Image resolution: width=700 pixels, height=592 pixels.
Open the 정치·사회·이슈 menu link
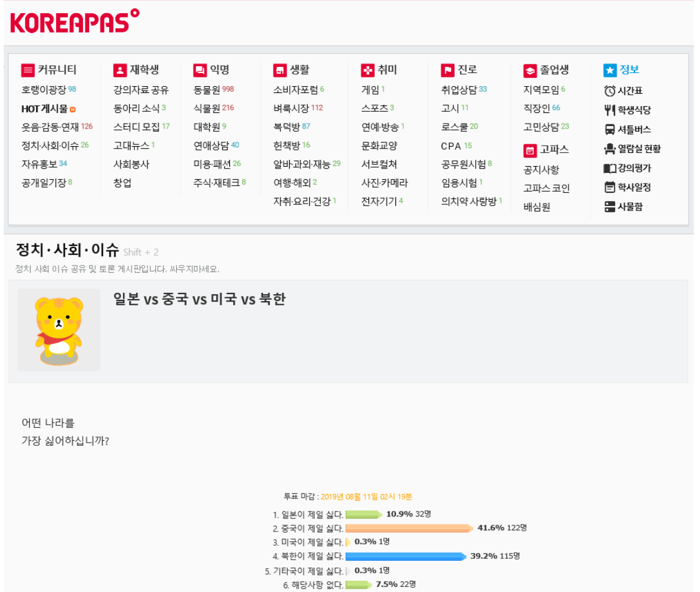[50, 146]
